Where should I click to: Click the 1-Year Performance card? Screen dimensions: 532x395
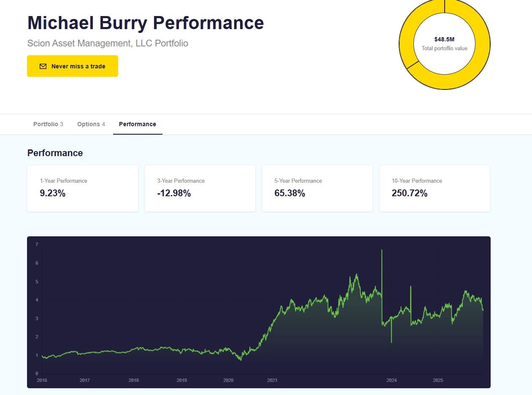[83, 188]
